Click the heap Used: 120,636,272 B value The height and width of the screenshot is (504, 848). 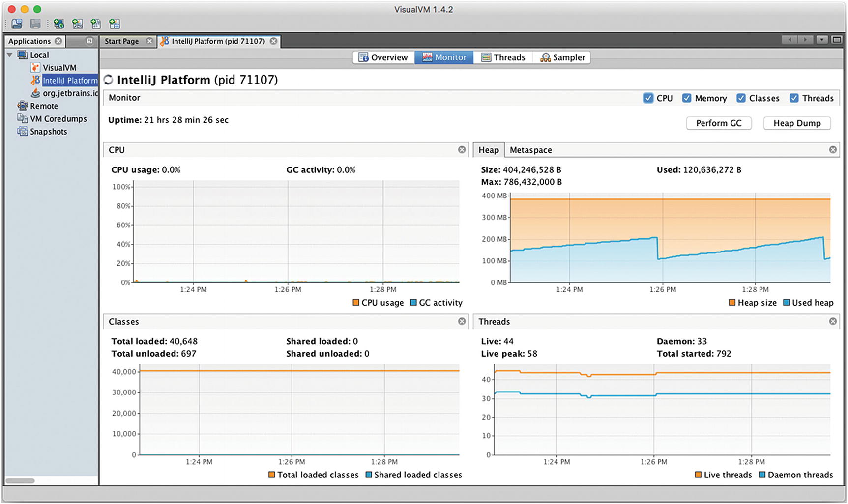point(712,170)
